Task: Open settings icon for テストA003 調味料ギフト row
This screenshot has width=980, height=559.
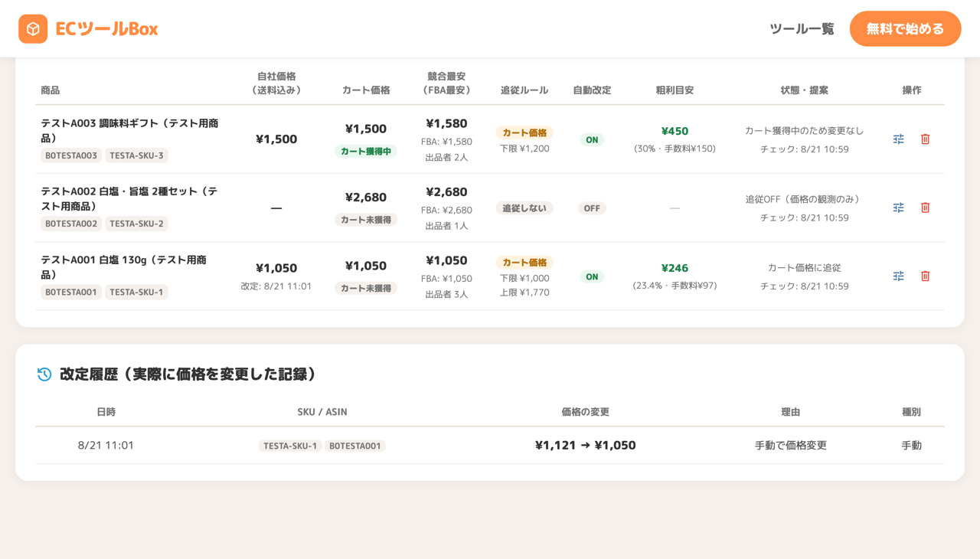Action: pyautogui.click(x=899, y=139)
